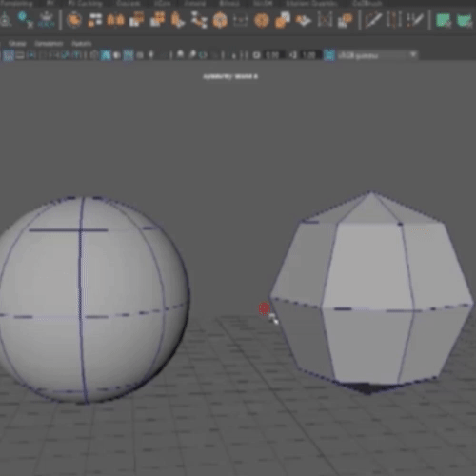The width and height of the screenshot is (476, 476).
Task: Switch to the Motion Graphics shelf tab
Action: click(311, 4)
